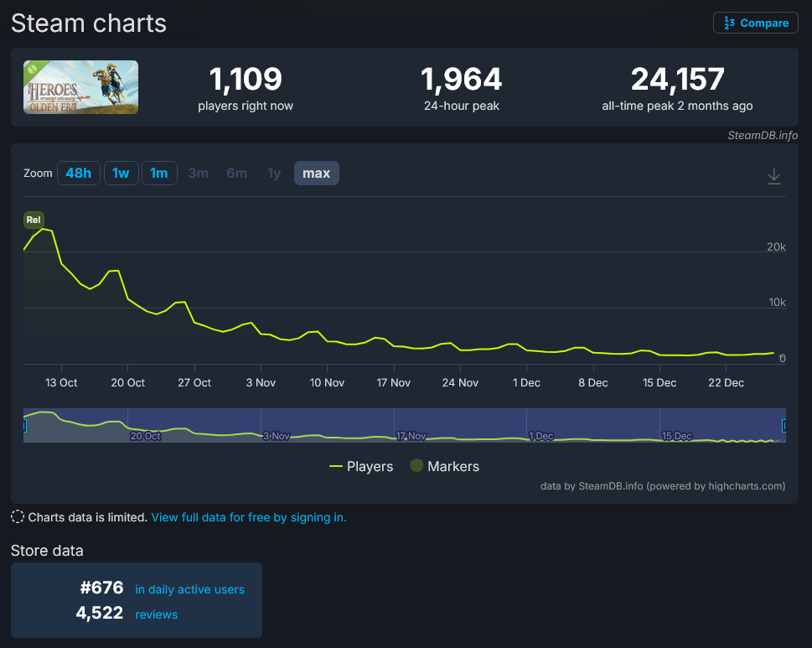The height and width of the screenshot is (648, 812).
Task: Click the 1 Dec axis label
Action: pyautogui.click(x=526, y=383)
